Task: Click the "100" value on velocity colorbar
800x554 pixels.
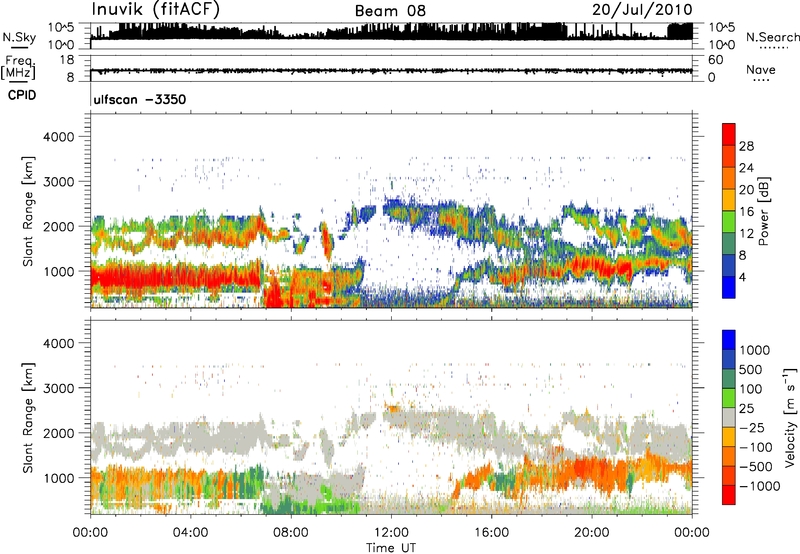Action: pyautogui.click(x=751, y=389)
